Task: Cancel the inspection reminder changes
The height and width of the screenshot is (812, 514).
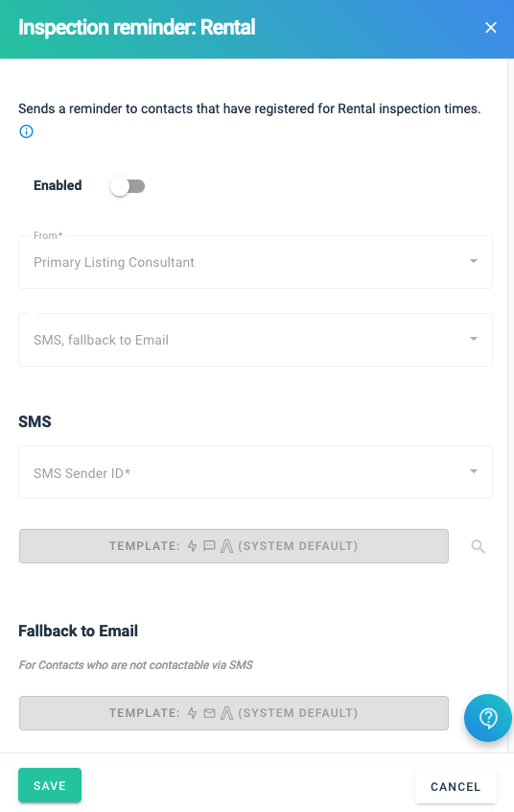Action: [x=456, y=787]
